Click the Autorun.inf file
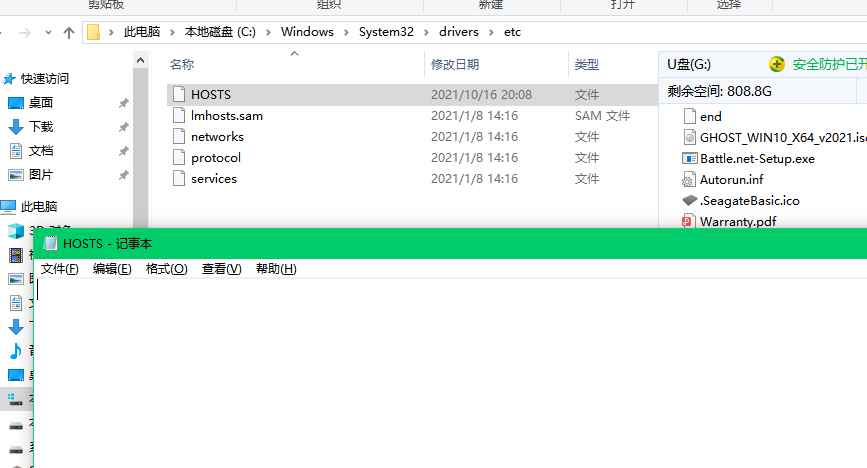867x468 pixels. (731, 179)
